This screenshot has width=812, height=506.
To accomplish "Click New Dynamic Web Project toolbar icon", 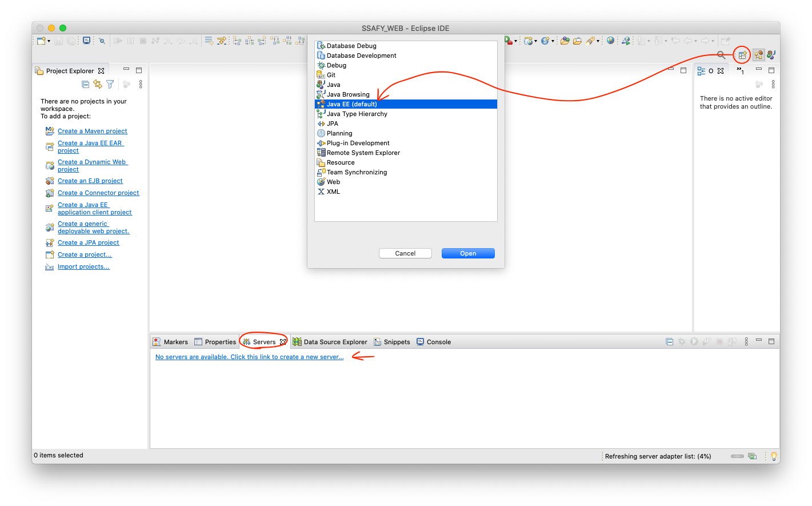I will (x=529, y=41).
